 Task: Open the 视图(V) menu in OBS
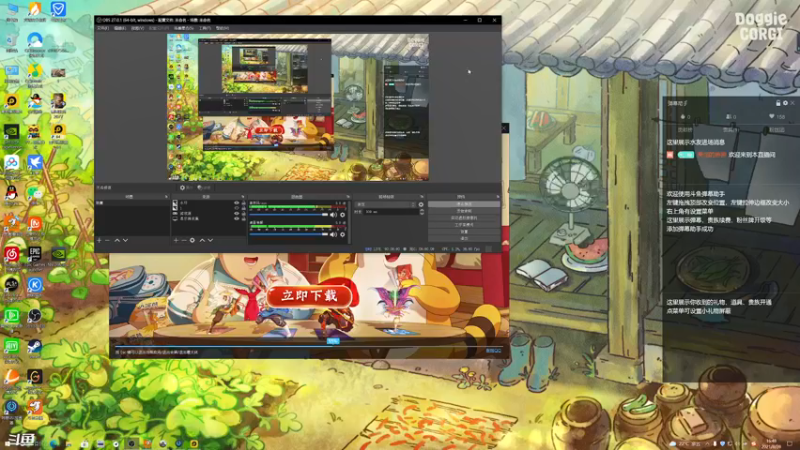pyautogui.click(x=137, y=29)
